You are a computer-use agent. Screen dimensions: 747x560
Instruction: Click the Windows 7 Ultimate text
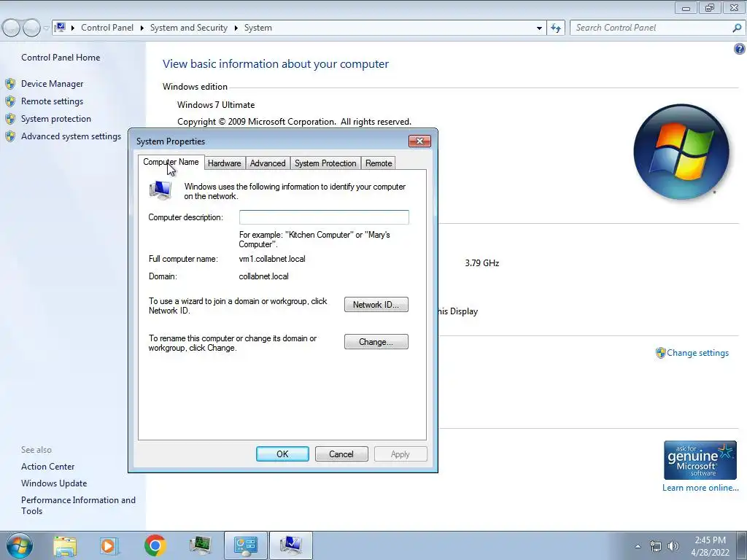[x=216, y=105]
